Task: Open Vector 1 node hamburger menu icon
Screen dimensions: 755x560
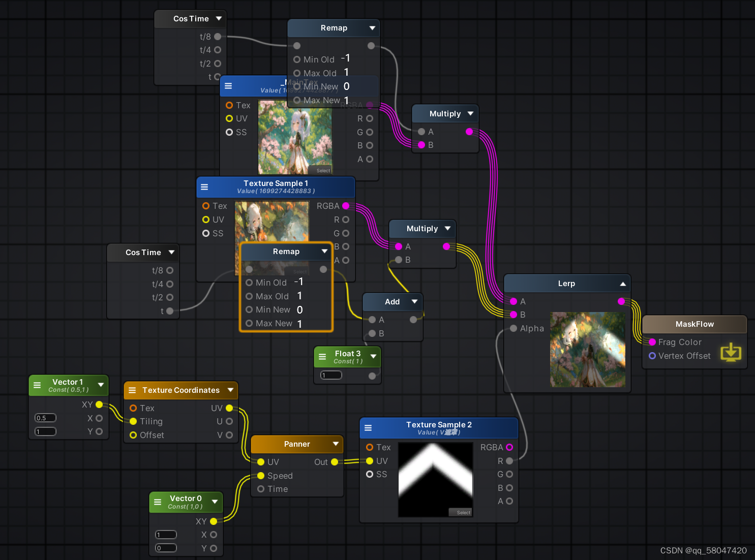Action: click(37, 385)
